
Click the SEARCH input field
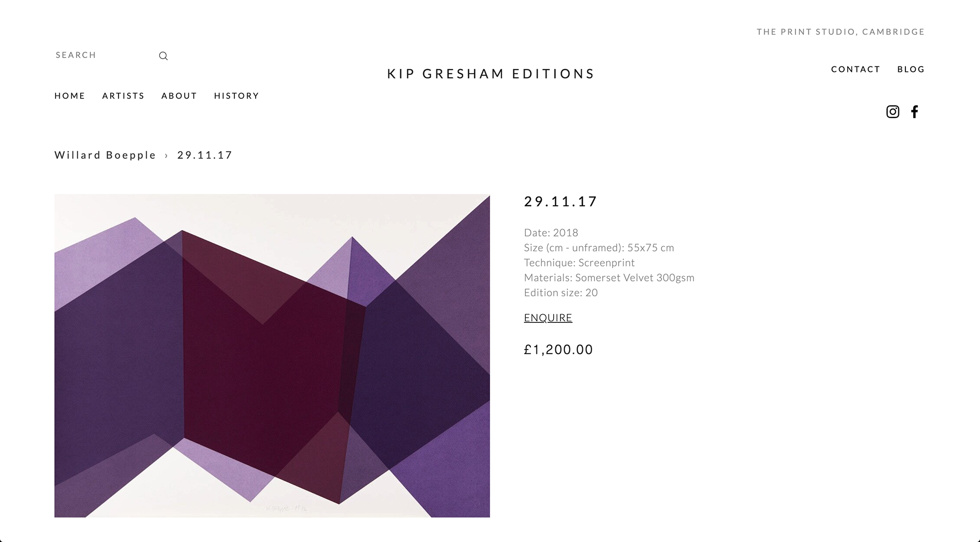coord(92,55)
